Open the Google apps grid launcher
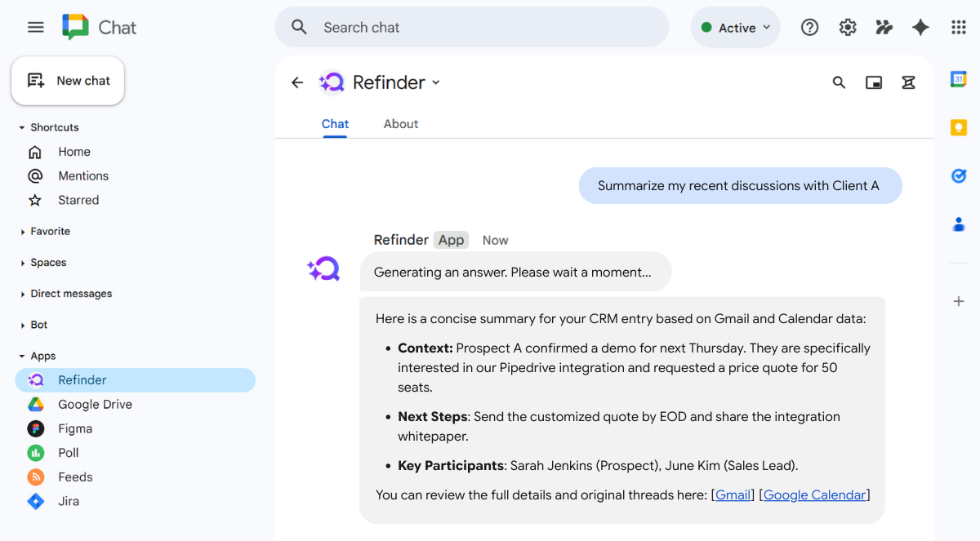980x541 pixels. coord(958,27)
